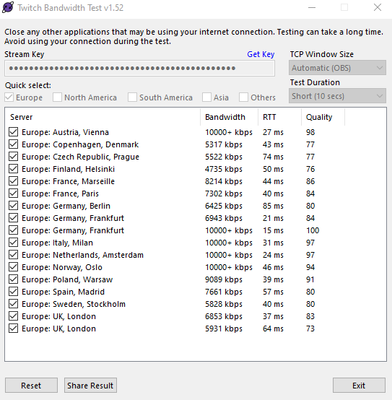Screen dimensions: 392x400
Task: Sort by the Server column header
Action: coord(103,117)
